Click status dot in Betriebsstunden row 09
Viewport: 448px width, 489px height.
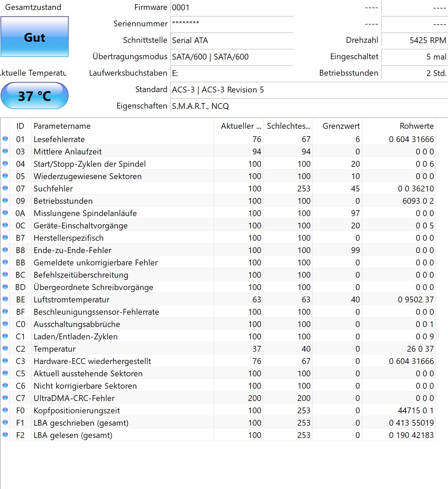(x=5, y=200)
